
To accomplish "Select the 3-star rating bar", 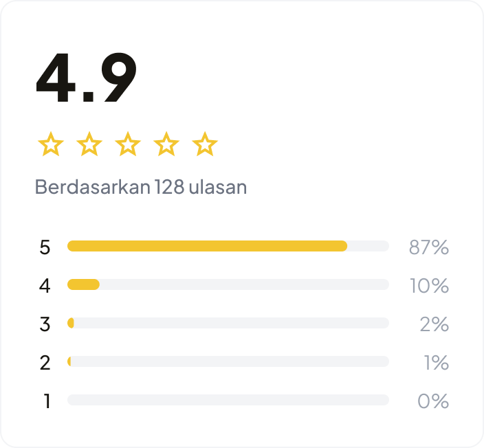I will click(x=228, y=323).
